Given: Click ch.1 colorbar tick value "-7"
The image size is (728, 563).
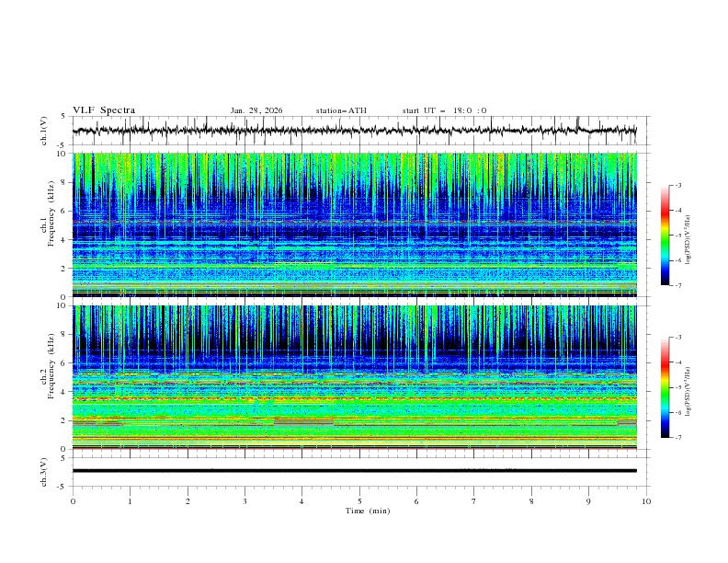Looking at the screenshot, I should click(x=678, y=285).
